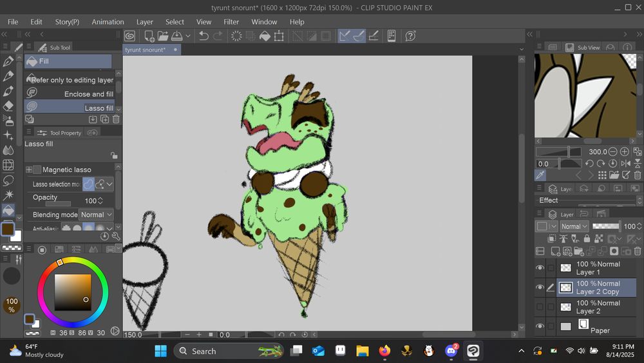Screen dimensions: 644x363
Task: Delete the selected sub tool with the trash icon
Action: tap(116, 119)
